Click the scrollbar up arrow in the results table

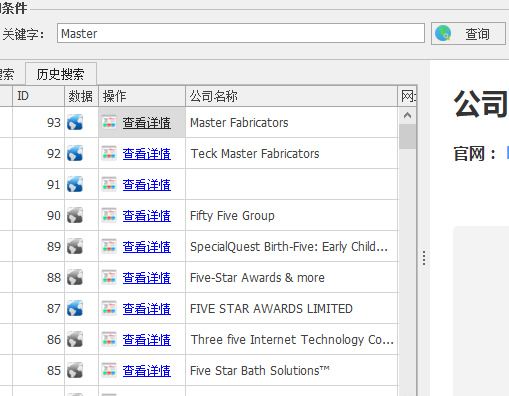coord(407,115)
